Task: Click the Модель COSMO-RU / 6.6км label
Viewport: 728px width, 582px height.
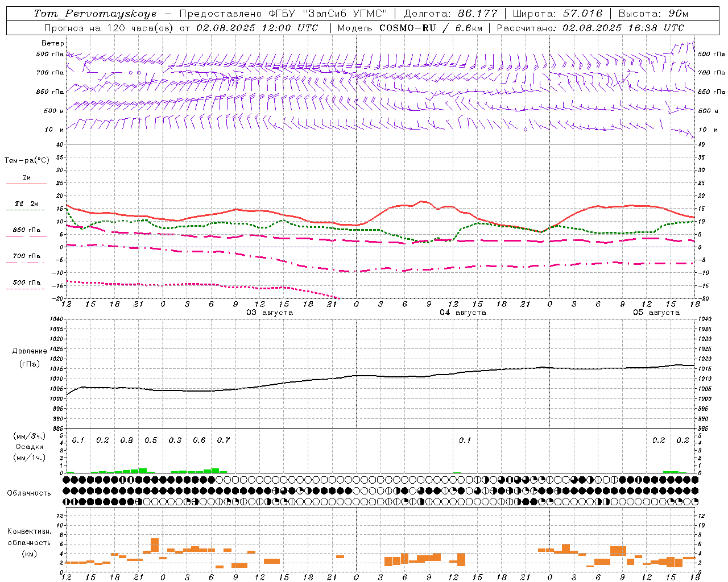Action: point(409,28)
